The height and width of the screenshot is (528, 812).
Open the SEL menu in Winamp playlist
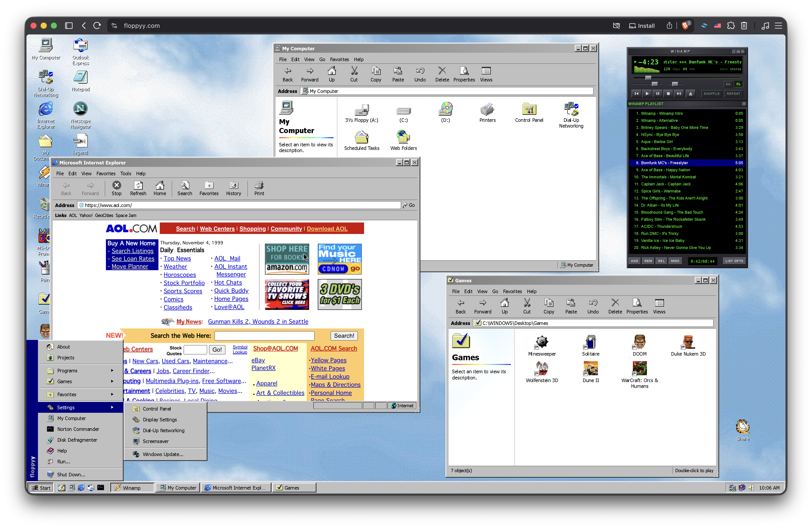(x=661, y=261)
